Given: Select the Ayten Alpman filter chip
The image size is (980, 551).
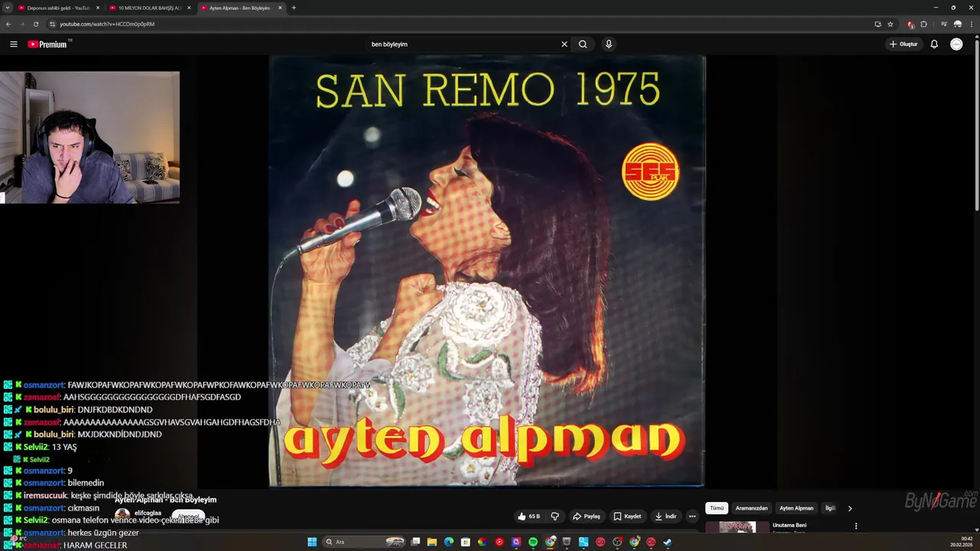Looking at the screenshot, I should coord(796,508).
